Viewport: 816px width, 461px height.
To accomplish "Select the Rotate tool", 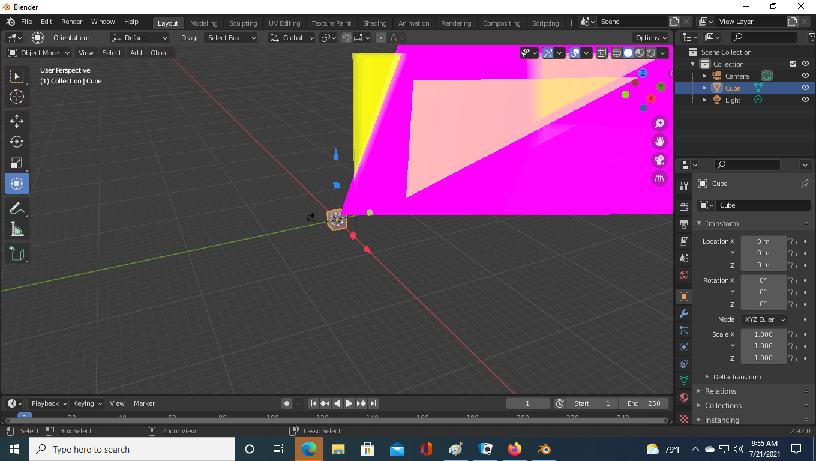I will 17,142.
